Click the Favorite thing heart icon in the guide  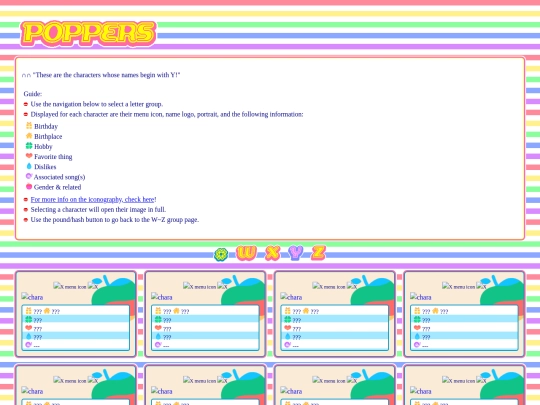point(29,156)
